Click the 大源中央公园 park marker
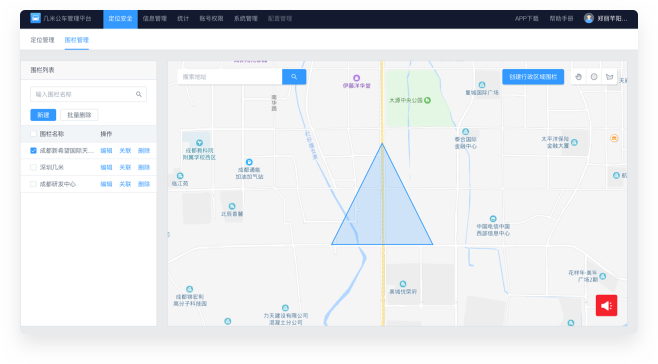 428,100
